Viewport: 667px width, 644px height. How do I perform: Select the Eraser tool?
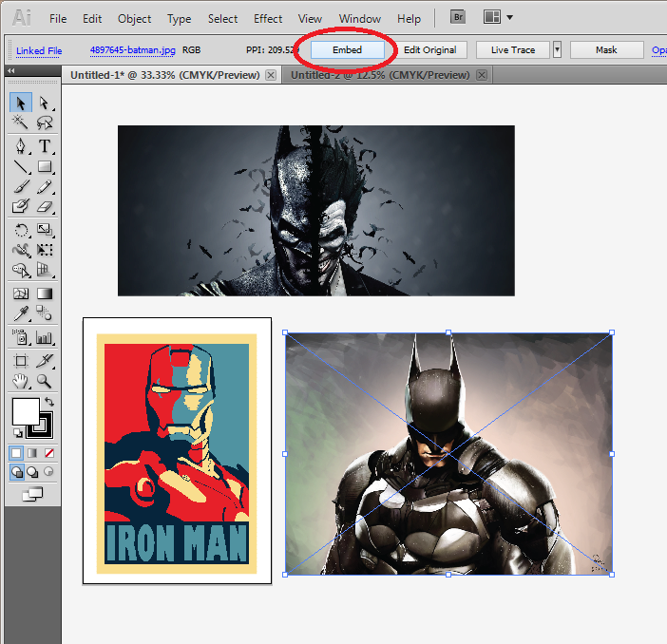(45, 206)
